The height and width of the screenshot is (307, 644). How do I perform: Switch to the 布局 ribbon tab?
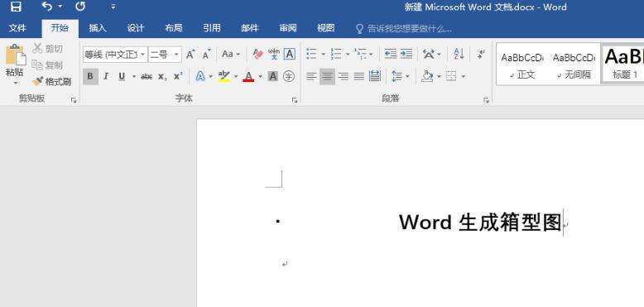[x=173, y=28]
